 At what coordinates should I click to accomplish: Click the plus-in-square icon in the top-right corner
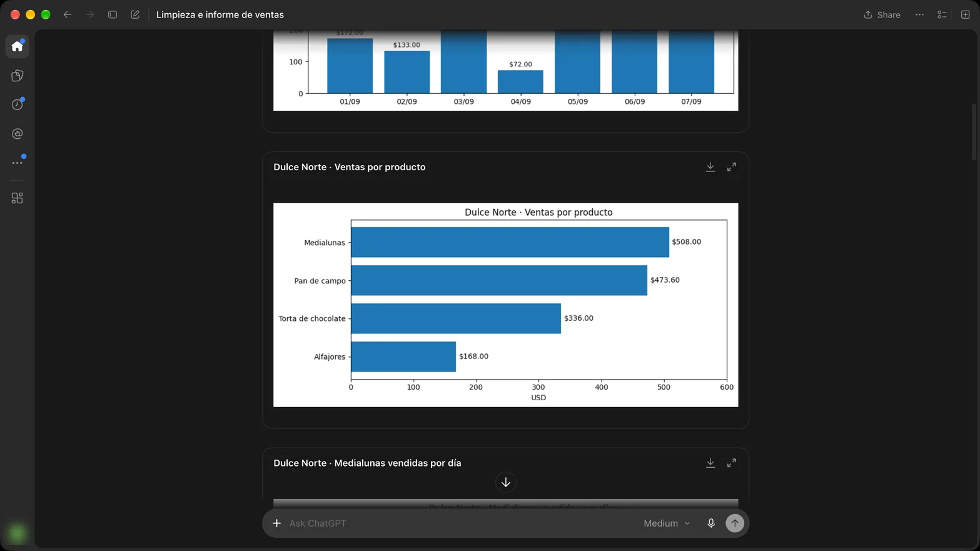coord(965,14)
